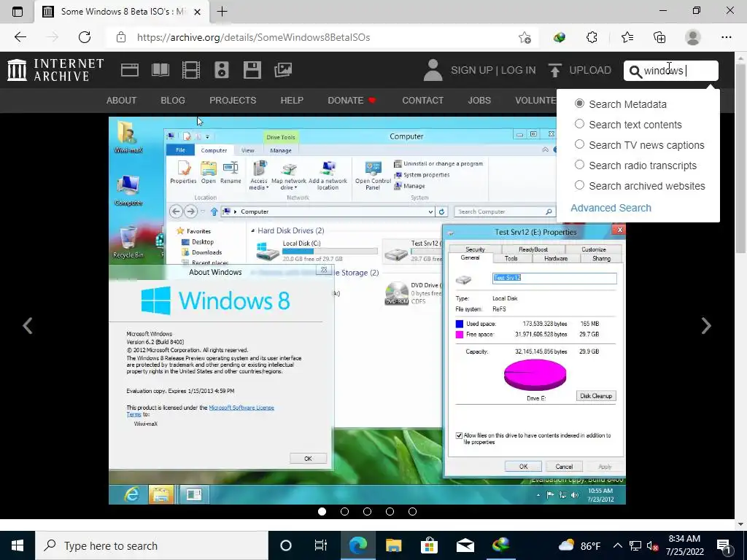Open JOBS in the navigation bar
The height and width of the screenshot is (560, 747).
tap(479, 101)
